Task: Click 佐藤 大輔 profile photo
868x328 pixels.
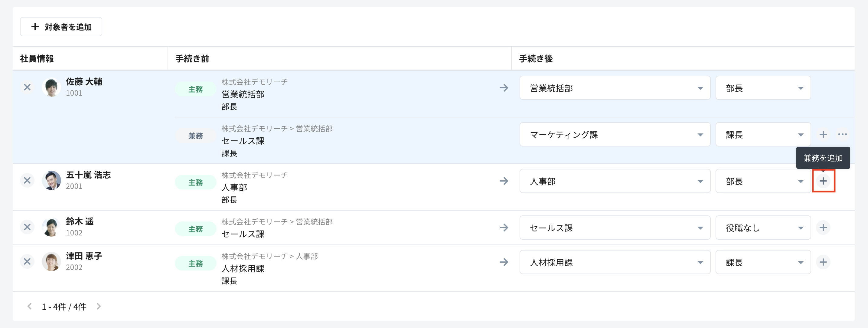Action: point(51,87)
